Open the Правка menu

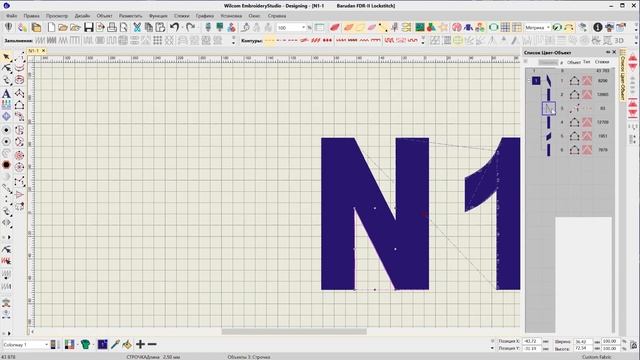click(x=31, y=16)
